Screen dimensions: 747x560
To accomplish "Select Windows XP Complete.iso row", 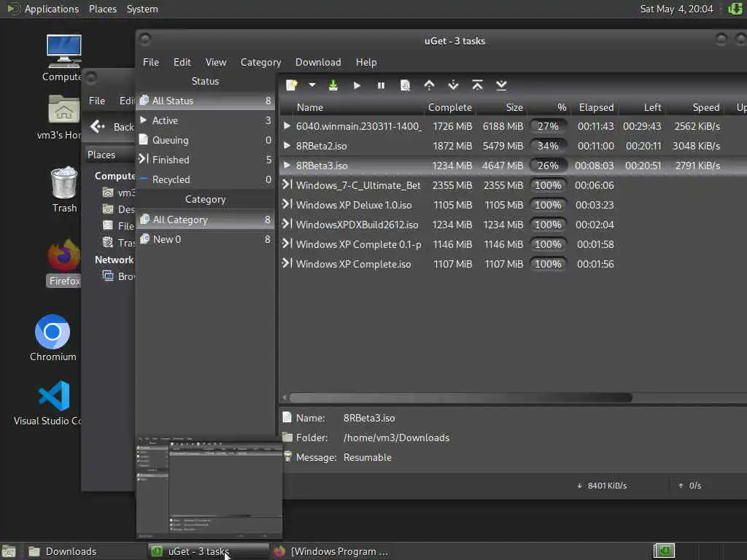I will (x=513, y=264).
